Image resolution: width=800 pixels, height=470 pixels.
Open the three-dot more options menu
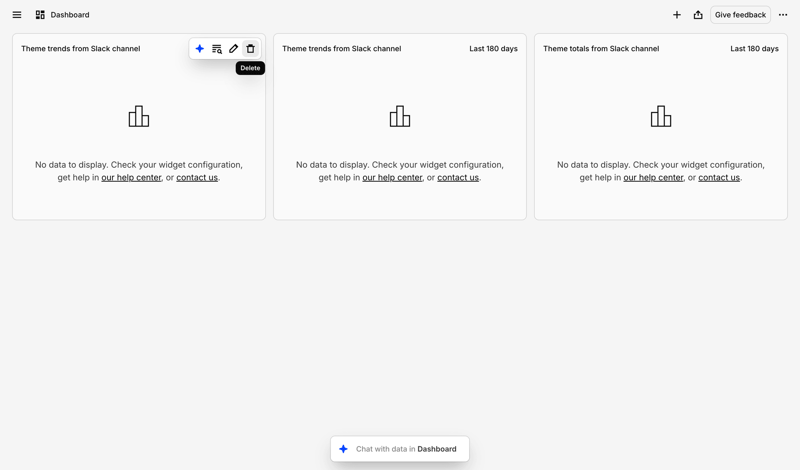783,15
